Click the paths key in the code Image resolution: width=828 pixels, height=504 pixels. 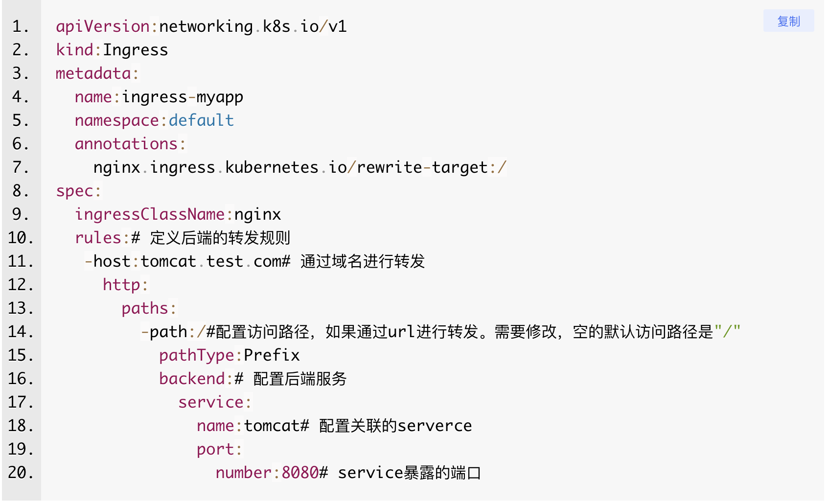145,308
